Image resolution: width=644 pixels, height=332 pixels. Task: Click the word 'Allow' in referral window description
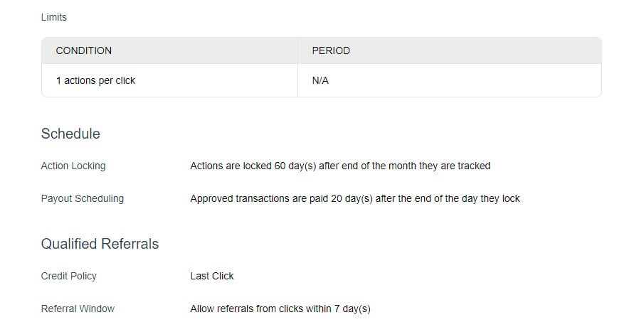point(202,309)
